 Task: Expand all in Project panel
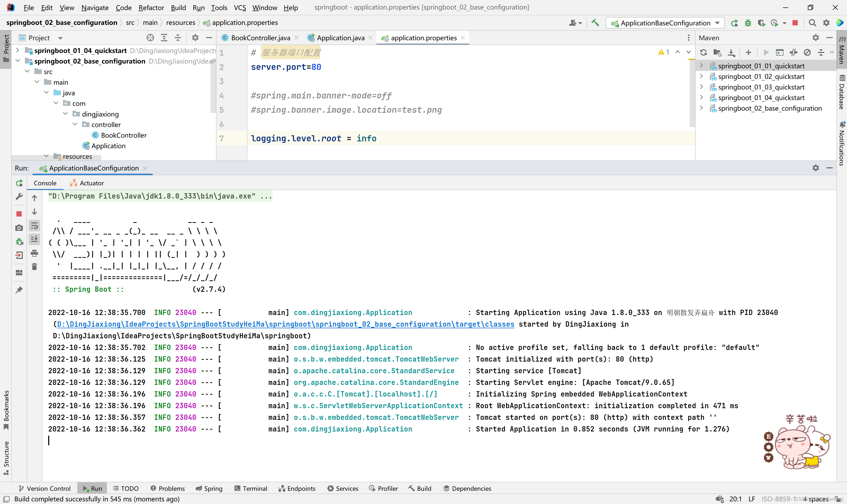click(164, 38)
